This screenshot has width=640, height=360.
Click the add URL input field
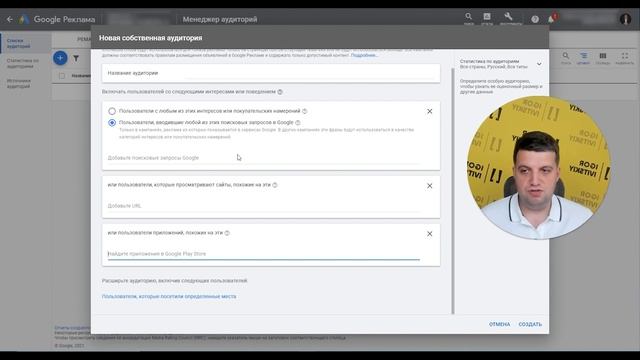tap(264, 206)
